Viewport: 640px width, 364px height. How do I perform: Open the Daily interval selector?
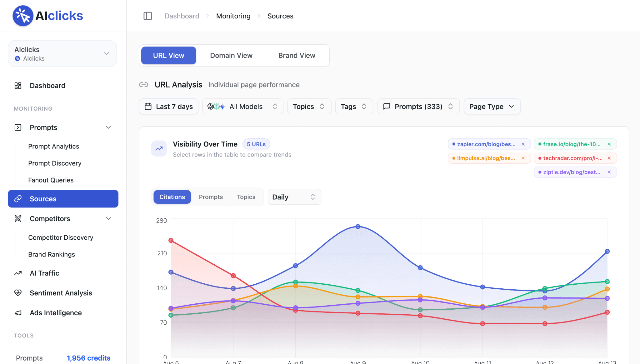point(294,197)
